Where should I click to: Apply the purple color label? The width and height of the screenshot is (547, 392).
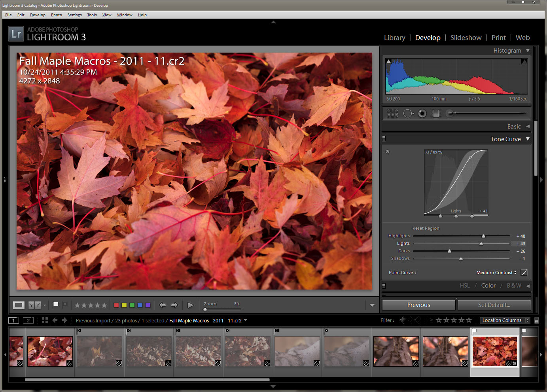148,305
